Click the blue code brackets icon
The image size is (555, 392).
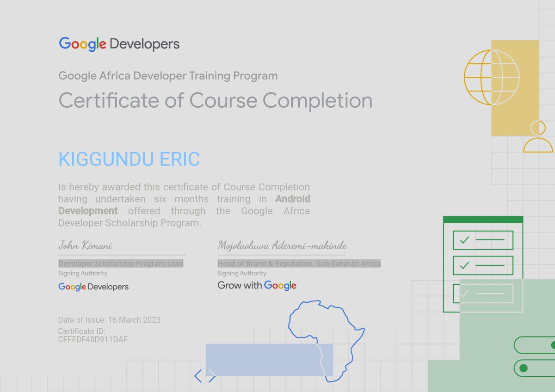205,376
